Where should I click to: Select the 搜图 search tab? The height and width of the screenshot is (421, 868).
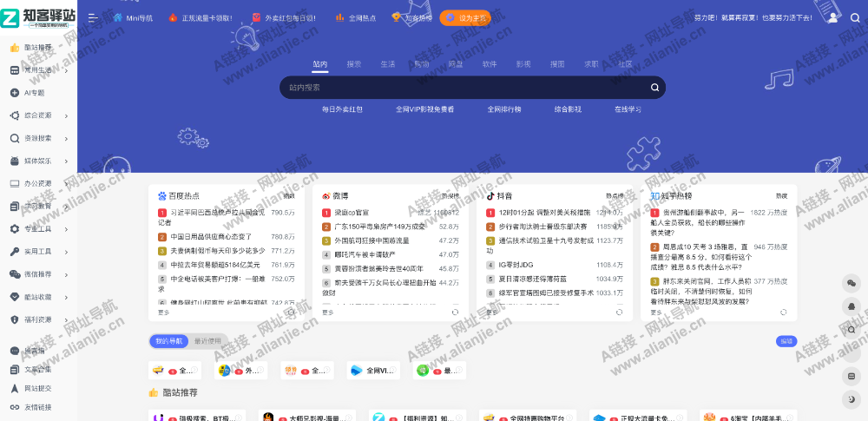[557, 64]
